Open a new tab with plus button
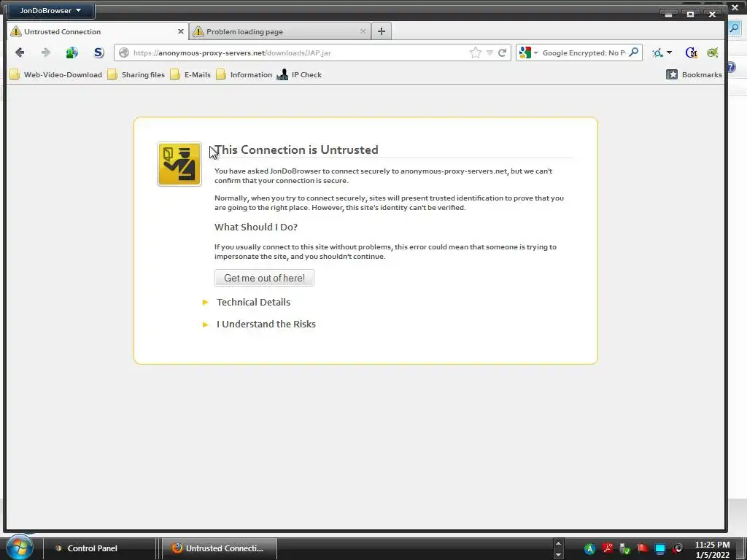The height and width of the screenshot is (560, 747). pyautogui.click(x=381, y=31)
